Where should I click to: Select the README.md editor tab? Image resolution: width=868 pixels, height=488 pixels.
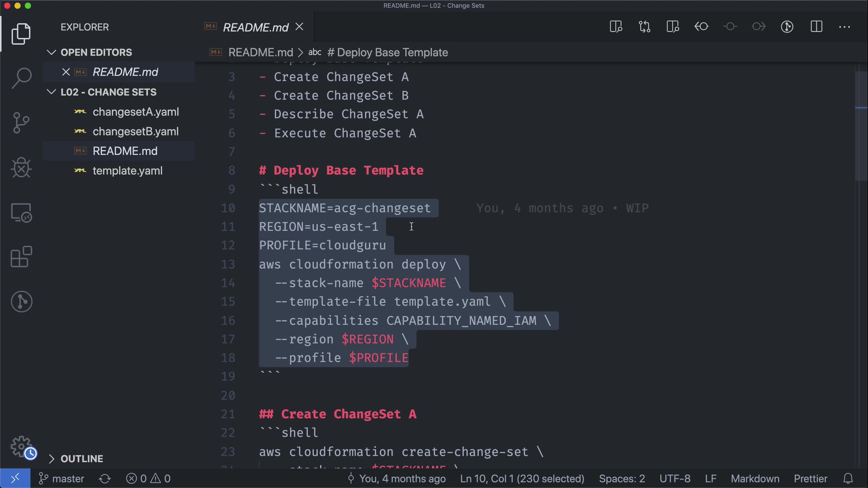point(255,27)
